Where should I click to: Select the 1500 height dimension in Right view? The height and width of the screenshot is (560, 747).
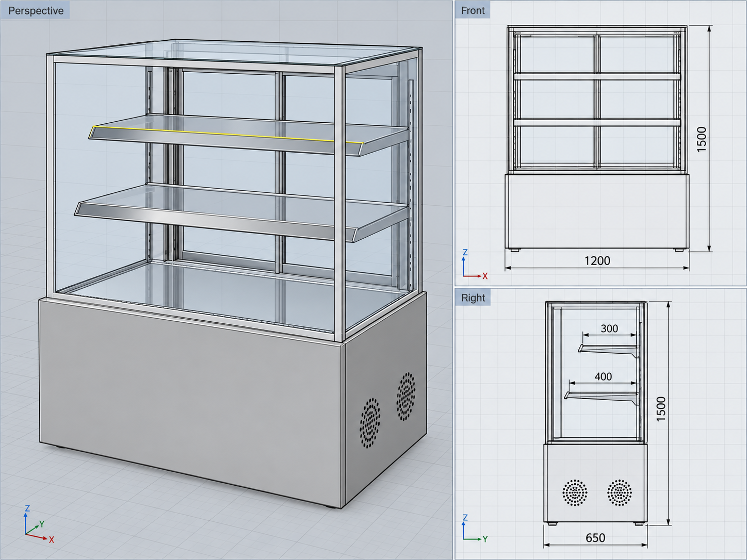pyautogui.click(x=661, y=409)
